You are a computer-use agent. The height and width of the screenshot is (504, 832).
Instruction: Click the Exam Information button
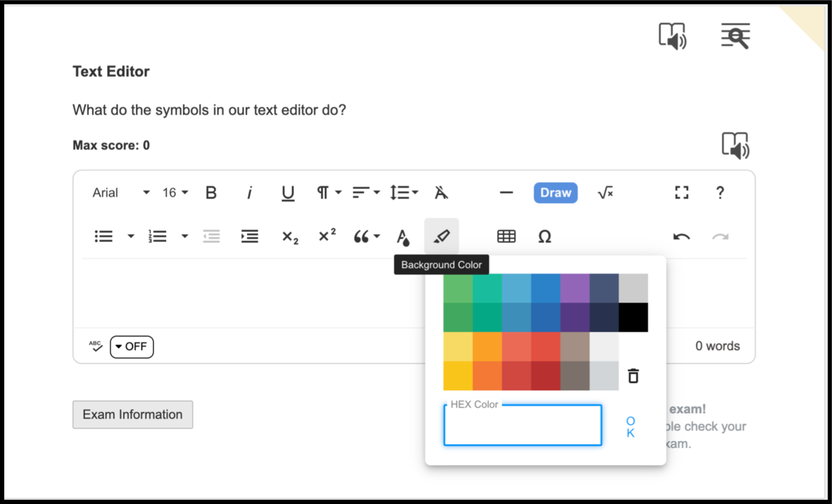133,414
